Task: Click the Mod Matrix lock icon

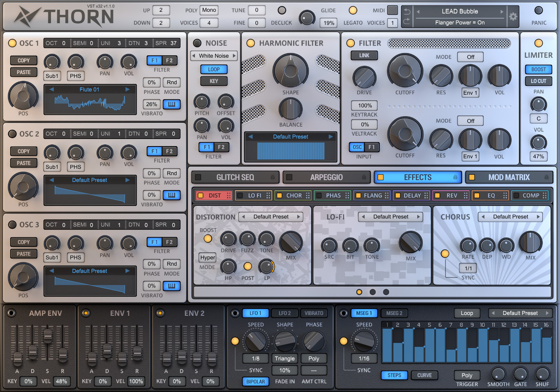Action: coord(547,177)
